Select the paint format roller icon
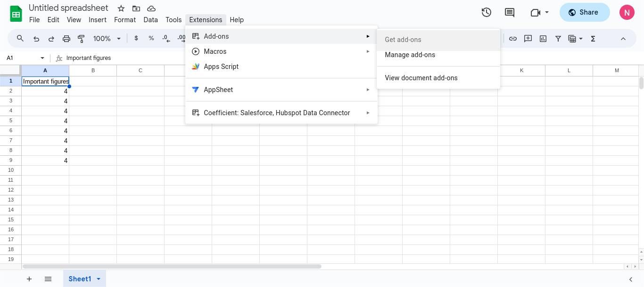The height and width of the screenshot is (287, 644). tap(81, 39)
